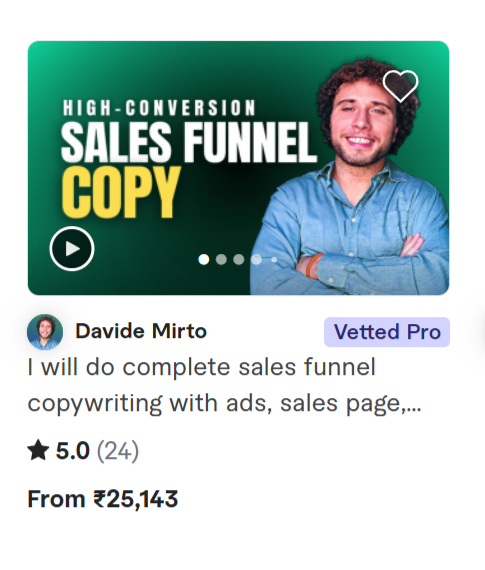Open the sales funnel copywriting gig title
485x570 pixels.
(x=224, y=385)
